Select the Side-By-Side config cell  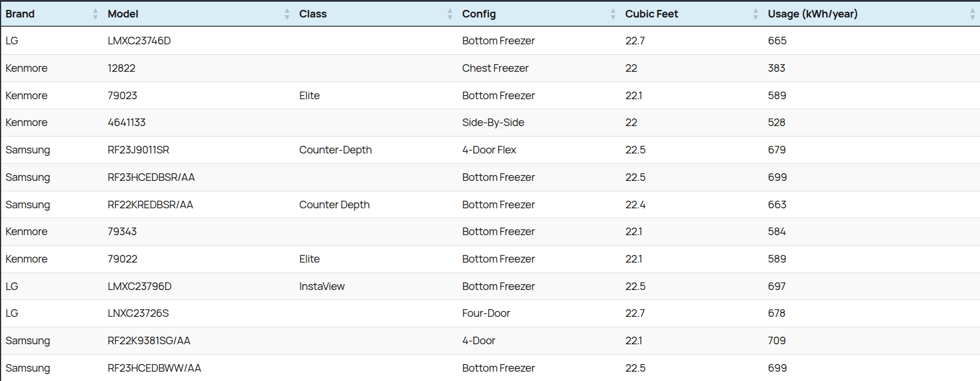493,123
